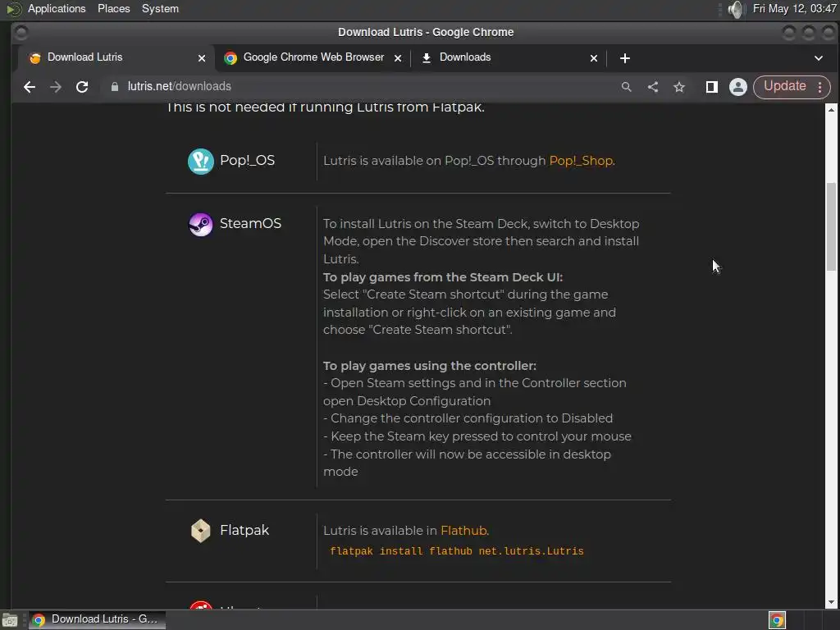Click the scrollbar down arrow
This screenshot has width=840, height=630.
(831, 602)
